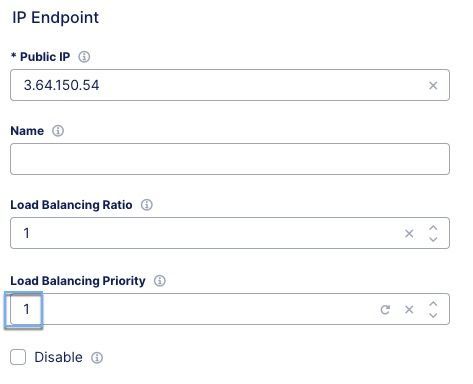
Task: Clear the Load Balancing Ratio value
Action: [x=409, y=233]
